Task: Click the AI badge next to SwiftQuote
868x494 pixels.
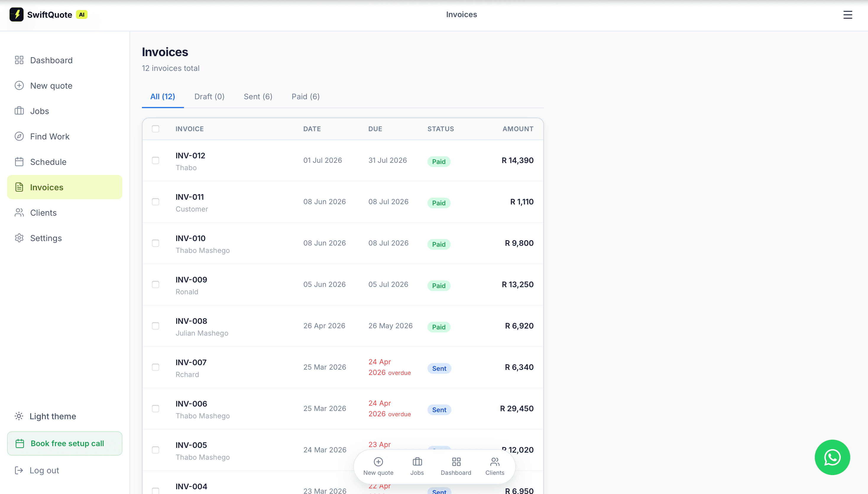Action: click(82, 14)
